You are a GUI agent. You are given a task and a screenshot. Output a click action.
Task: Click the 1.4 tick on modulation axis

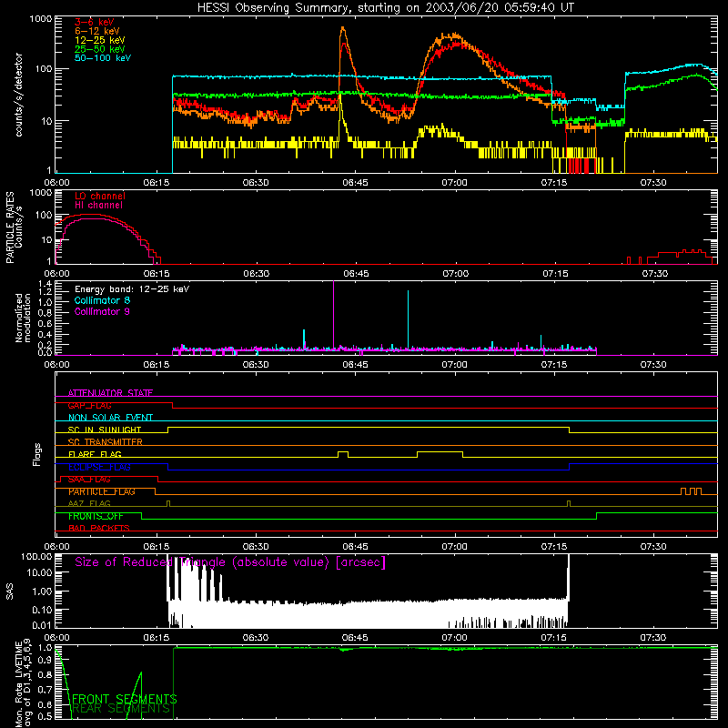click(45, 284)
